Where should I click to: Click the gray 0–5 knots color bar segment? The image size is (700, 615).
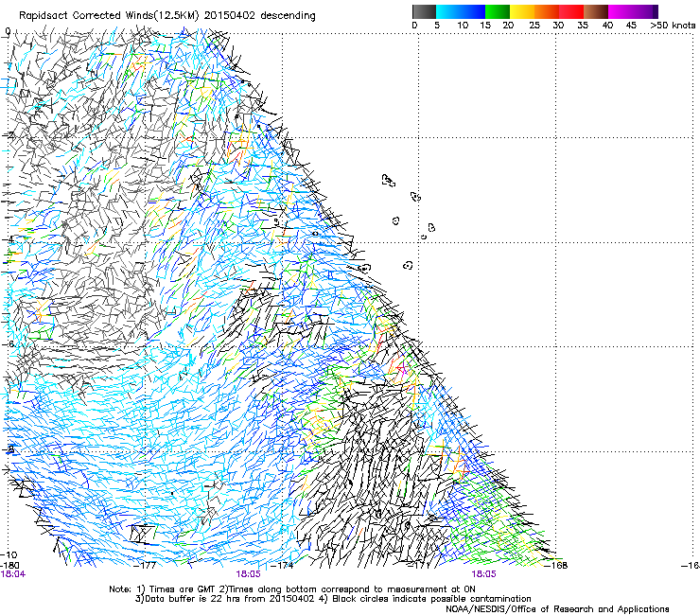click(x=424, y=11)
